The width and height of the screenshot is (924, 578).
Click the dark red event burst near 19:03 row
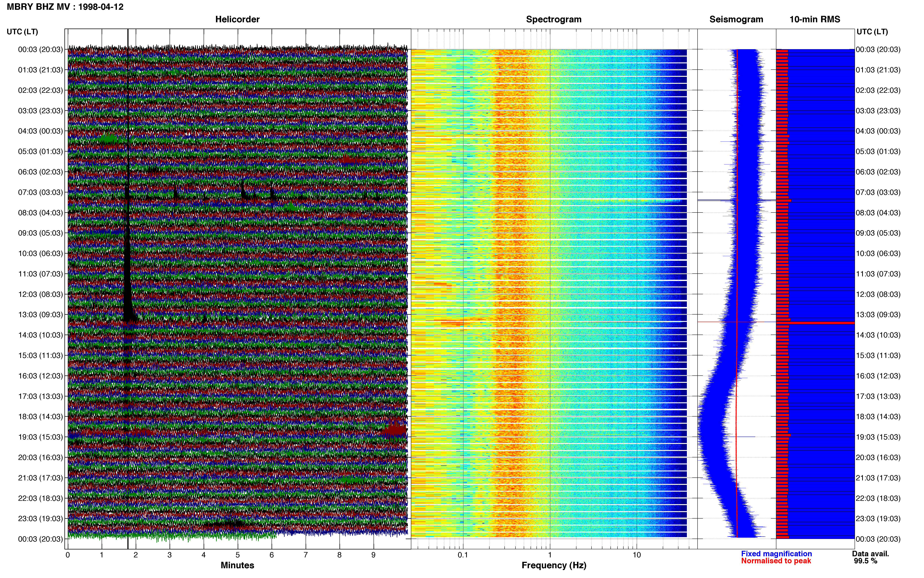(x=395, y=430)
